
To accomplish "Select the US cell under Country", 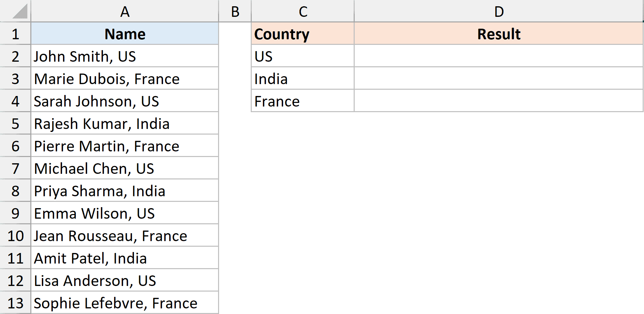I will [302, 56].
